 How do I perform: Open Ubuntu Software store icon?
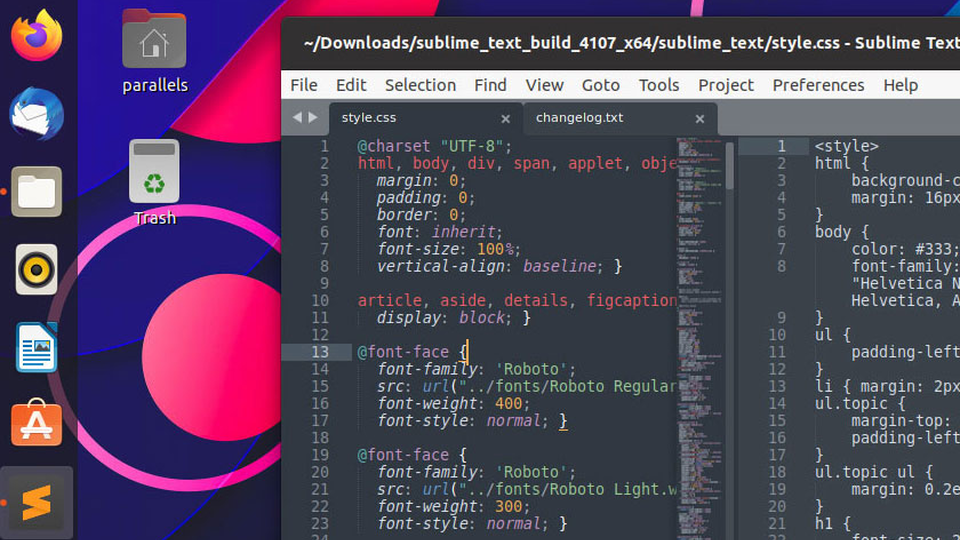(x=37, y=423)
